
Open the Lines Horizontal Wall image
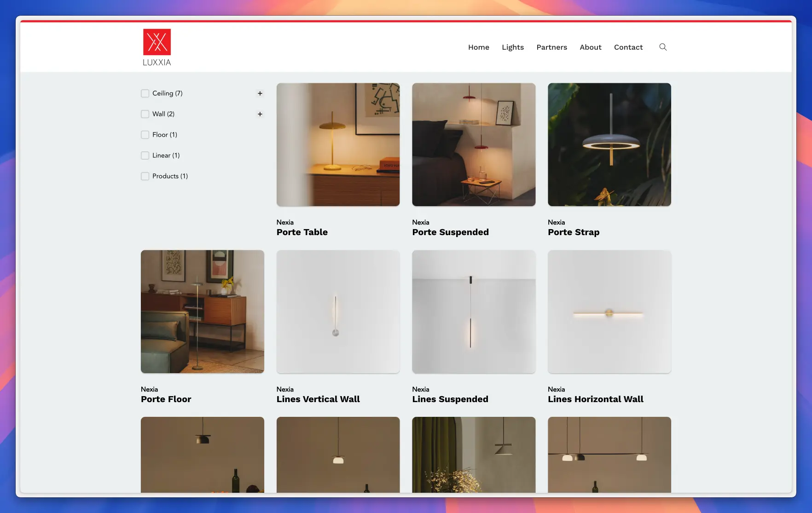609,311
